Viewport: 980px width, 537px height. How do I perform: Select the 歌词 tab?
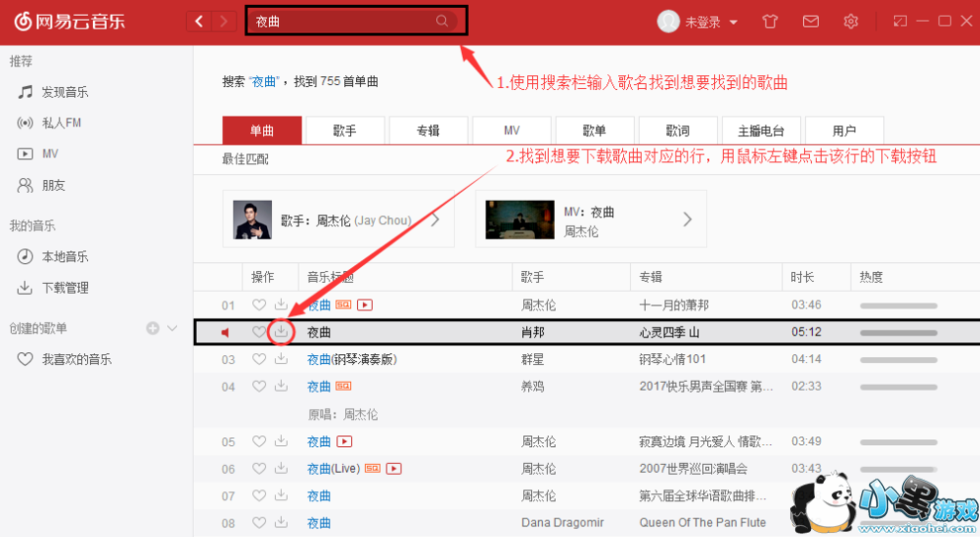(677, 130)
